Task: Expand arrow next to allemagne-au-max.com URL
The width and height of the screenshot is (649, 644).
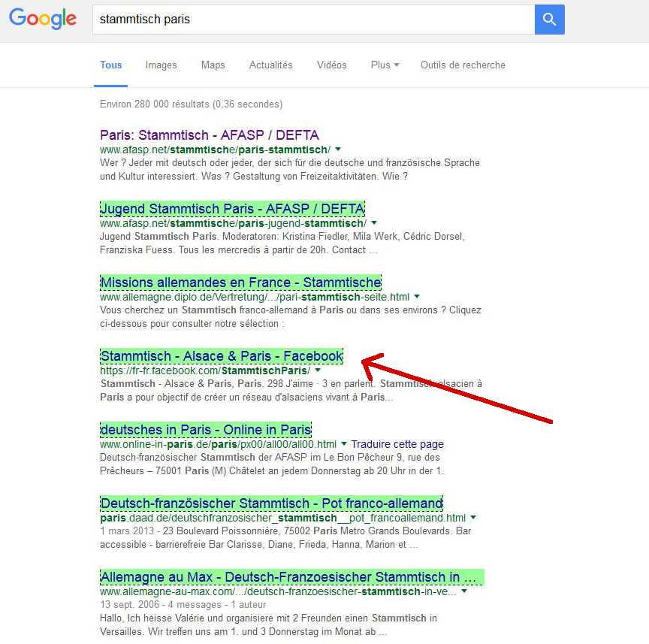Action: (464, 591)
